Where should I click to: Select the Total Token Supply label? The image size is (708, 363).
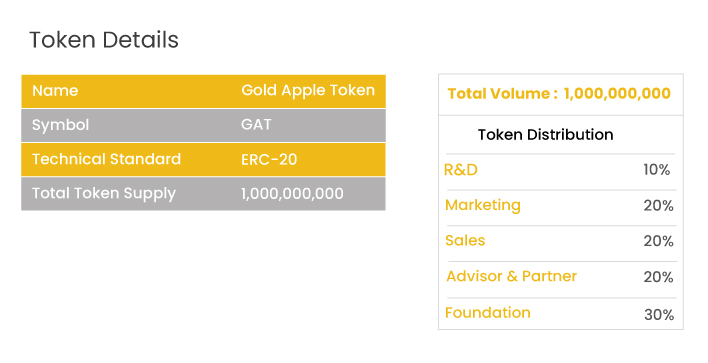(x=103, y=194)
